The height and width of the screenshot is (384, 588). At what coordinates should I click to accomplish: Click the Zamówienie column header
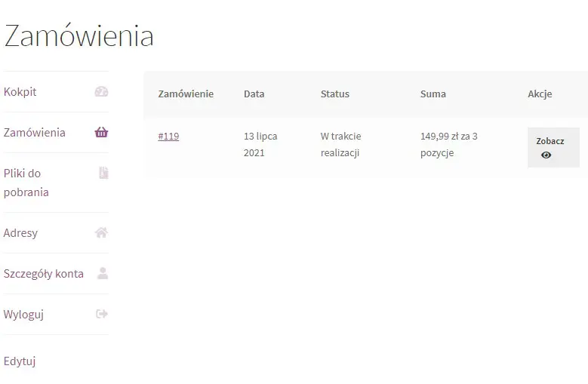coord(186,94)
